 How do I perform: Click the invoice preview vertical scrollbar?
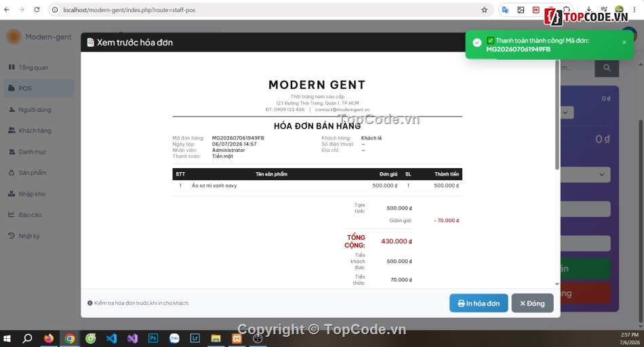(x=557, y=115)
